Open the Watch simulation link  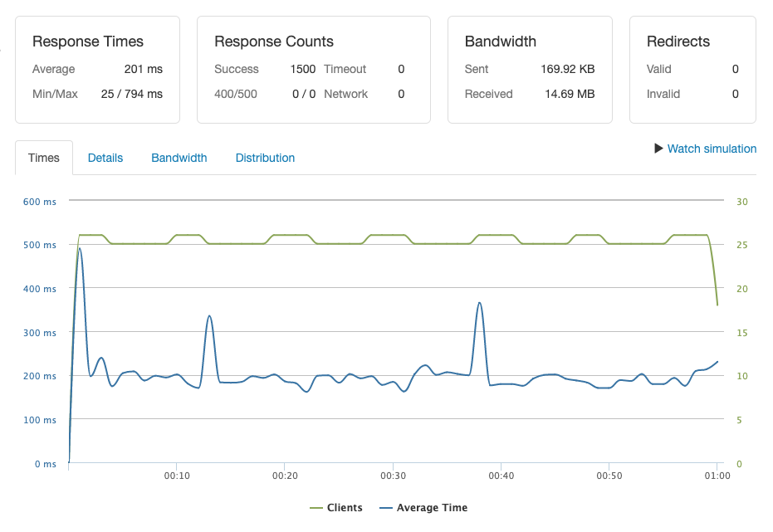(712, 149)
